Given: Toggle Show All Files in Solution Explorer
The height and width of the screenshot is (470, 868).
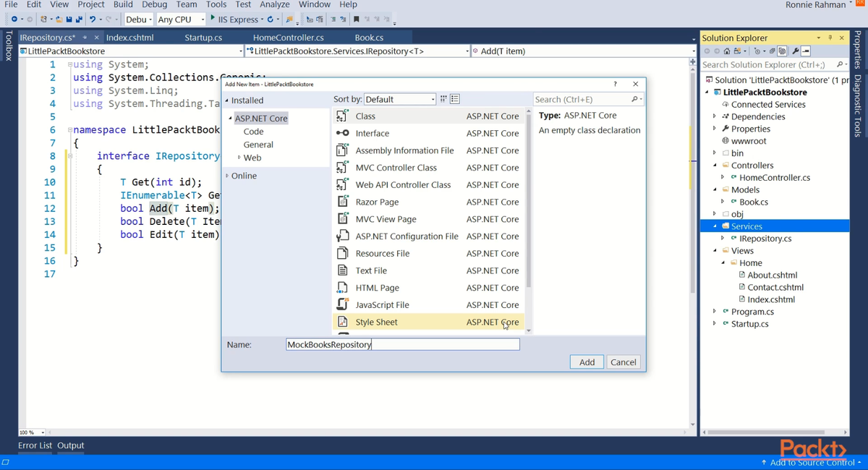Looking at the screenshot, I should pos(782,51).
